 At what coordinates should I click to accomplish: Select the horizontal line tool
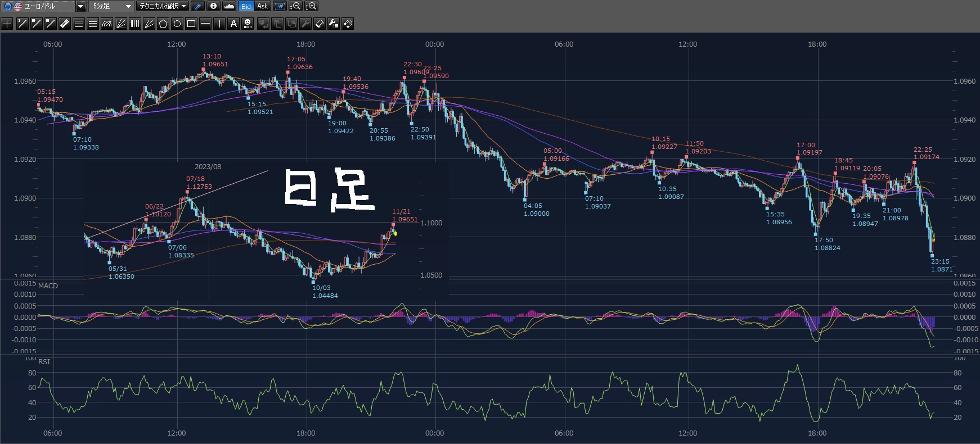pyautogui.click(x=205, y=24)
